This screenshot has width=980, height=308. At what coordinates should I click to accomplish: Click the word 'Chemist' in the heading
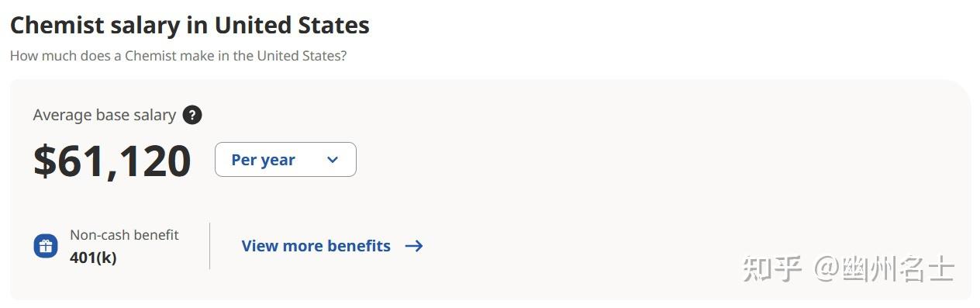[57, 25]
